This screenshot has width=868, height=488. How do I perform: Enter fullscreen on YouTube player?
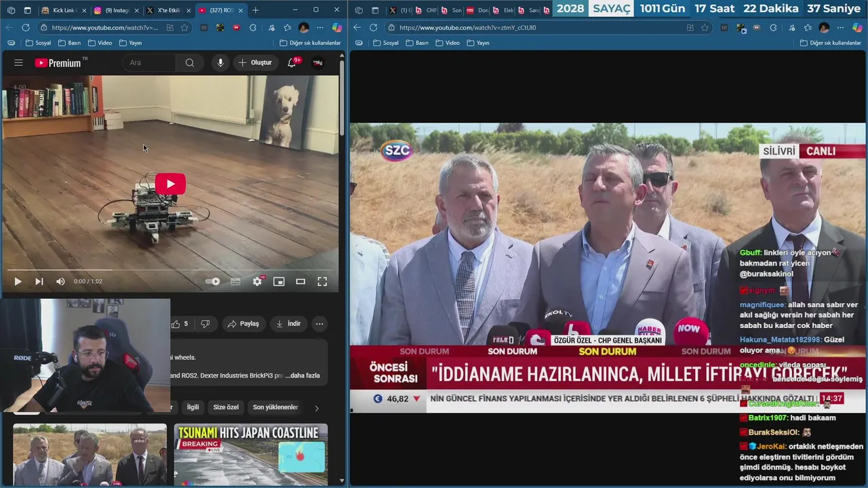click(x=322, y=281)
